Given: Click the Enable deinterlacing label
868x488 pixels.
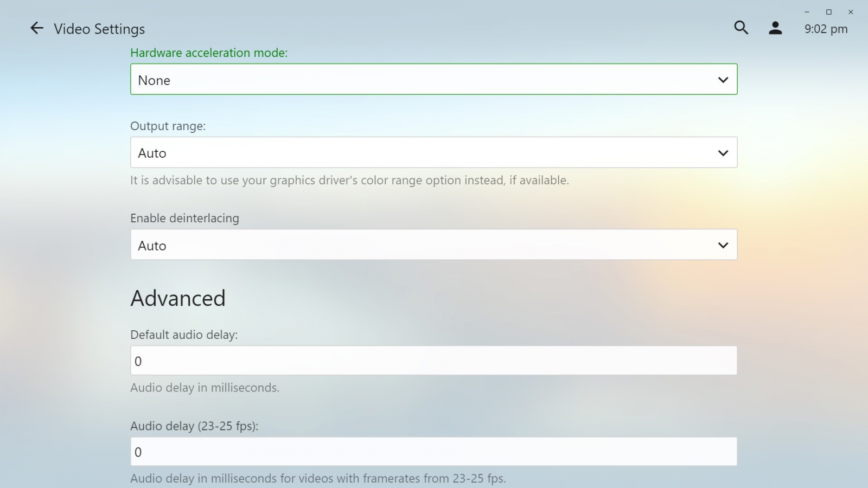Looking at the screenshot, I should [x=184, y=218].
